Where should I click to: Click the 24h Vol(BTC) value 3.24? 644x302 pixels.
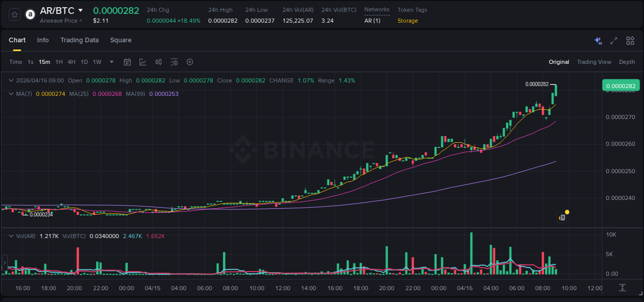(x=327, y=21)
